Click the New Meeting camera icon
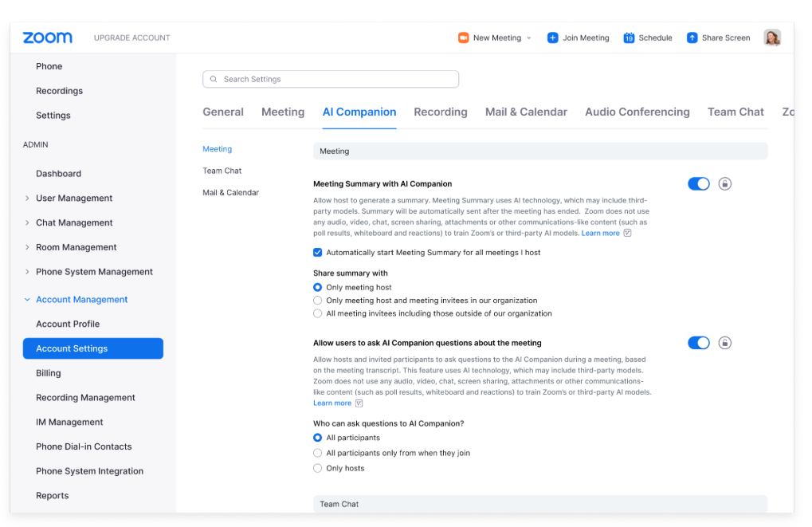The height and width of the screenshot is (527, 812). point(464,37)
